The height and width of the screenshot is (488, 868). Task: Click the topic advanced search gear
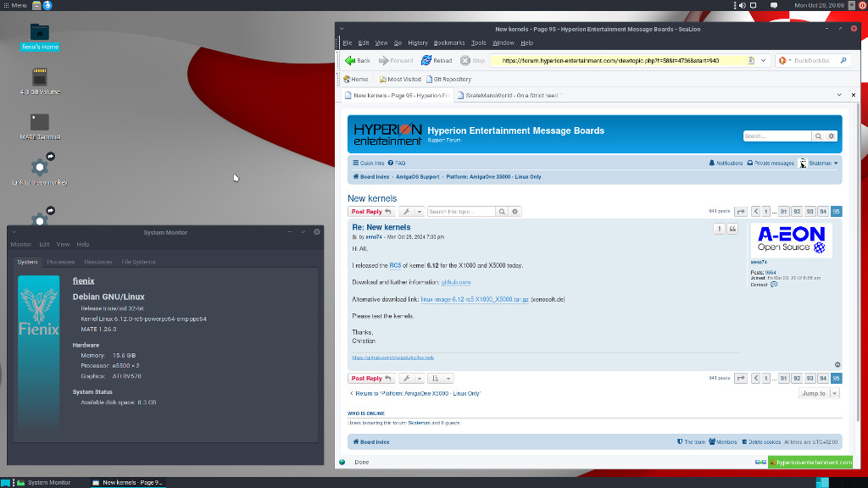[515, 211]
